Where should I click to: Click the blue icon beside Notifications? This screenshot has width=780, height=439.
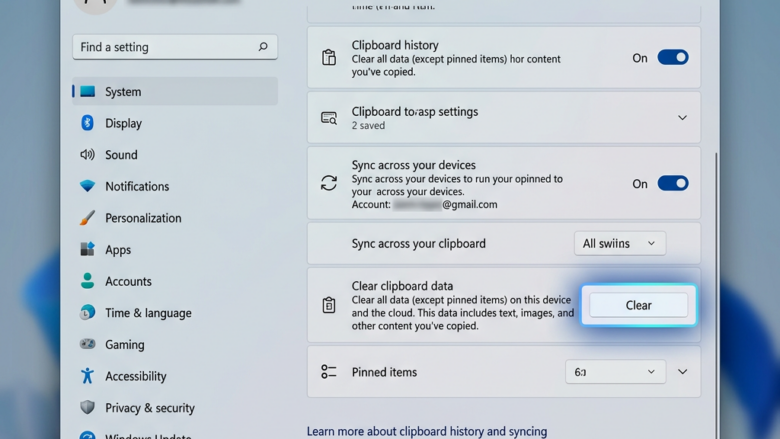click(87, 186)
